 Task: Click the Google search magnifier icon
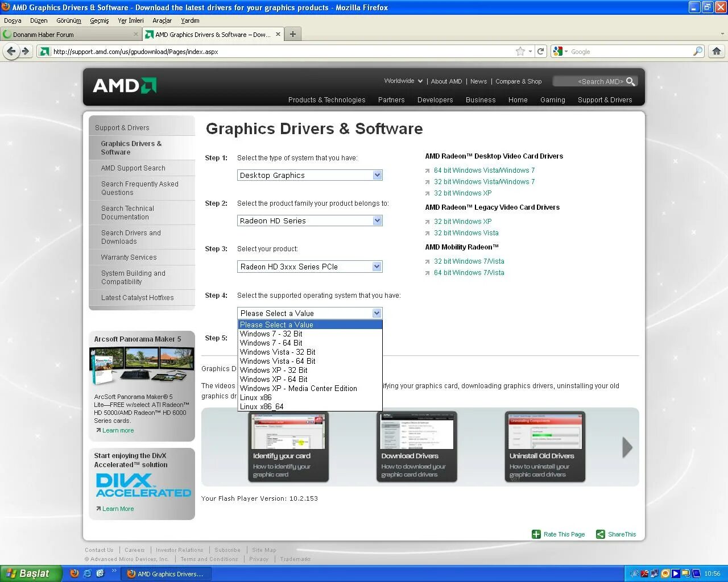coord(697,51)
